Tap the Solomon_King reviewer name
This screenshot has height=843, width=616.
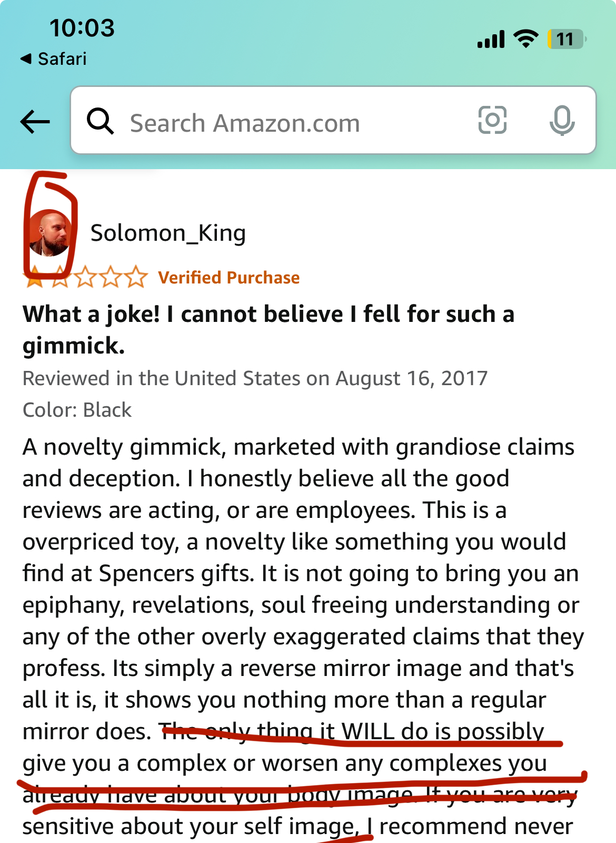pos(168,233)
